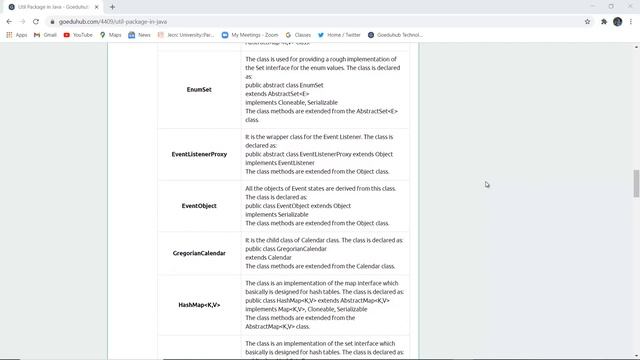Click text 'extends AbstractSet<E>'
The height and width of the screenshot is (360, 640).
pyautogui.click(x=277, y=94)
